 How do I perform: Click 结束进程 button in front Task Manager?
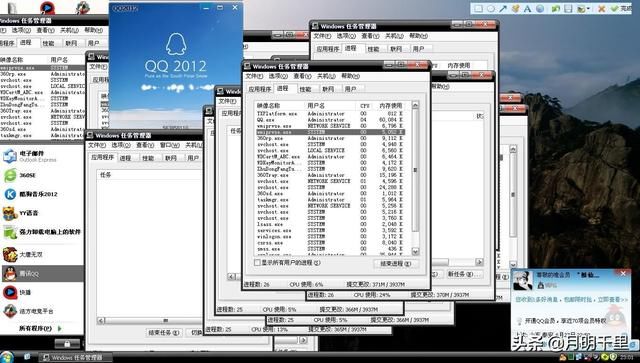click(x=395, y=264)
